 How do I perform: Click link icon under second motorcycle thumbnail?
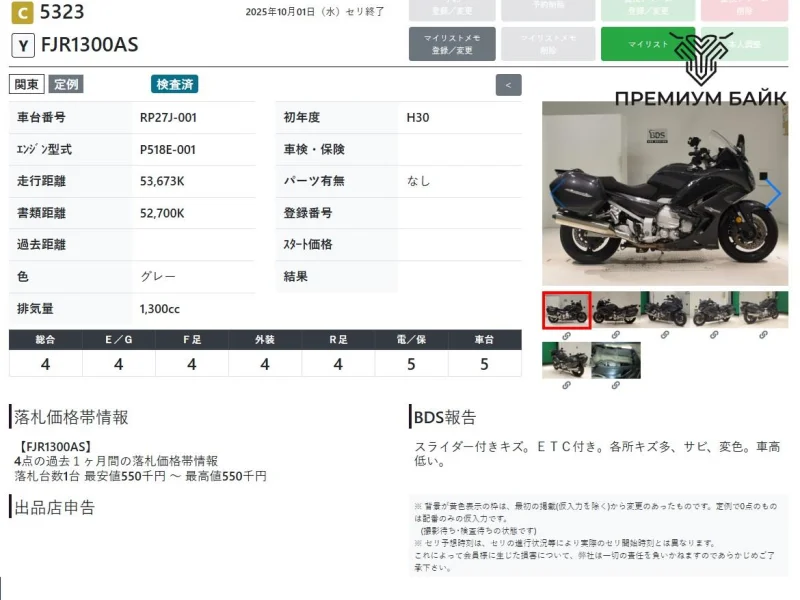click(x=616, y=335)
